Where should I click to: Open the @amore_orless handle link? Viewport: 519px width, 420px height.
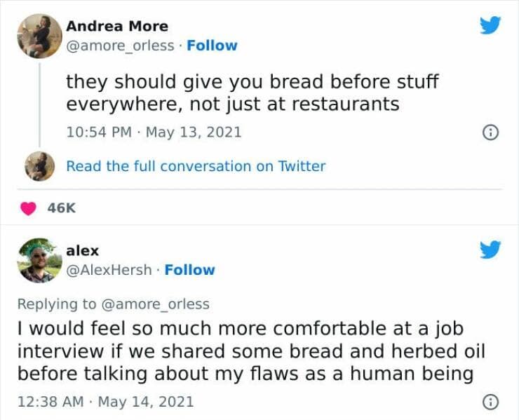tap(119, 46)
